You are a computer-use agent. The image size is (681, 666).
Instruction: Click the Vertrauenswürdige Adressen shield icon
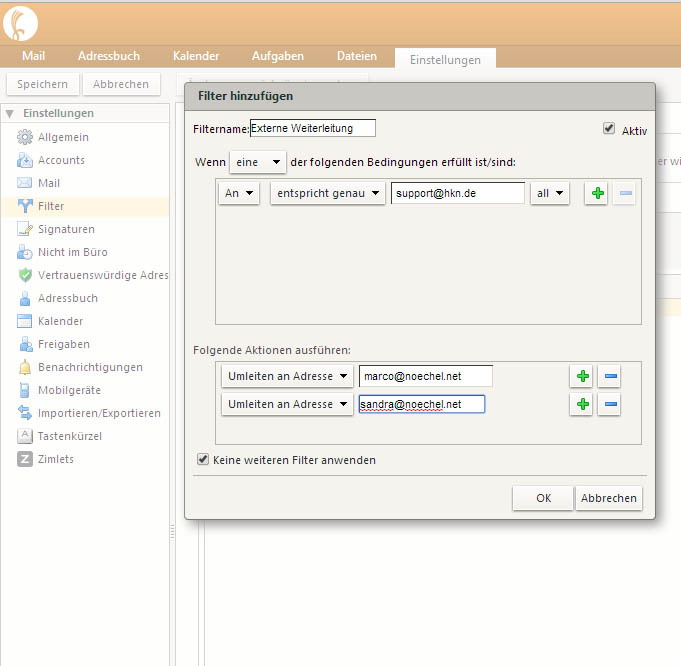tap(26, 275)
